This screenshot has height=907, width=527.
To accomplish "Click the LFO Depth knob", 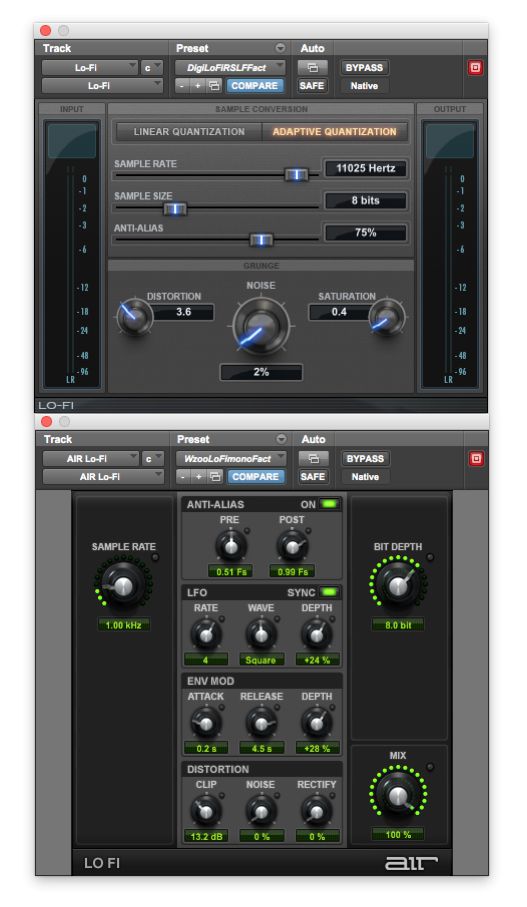I will coord(316,635).
